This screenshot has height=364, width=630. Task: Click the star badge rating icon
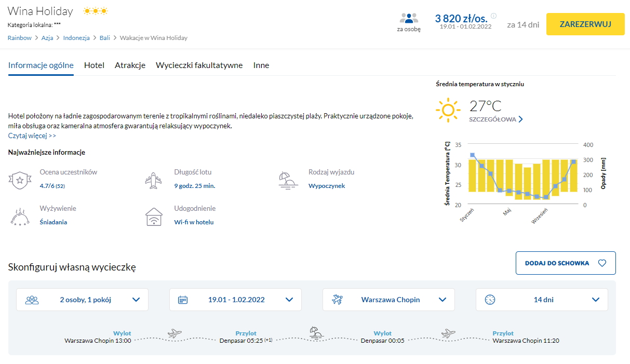(19, 180)
